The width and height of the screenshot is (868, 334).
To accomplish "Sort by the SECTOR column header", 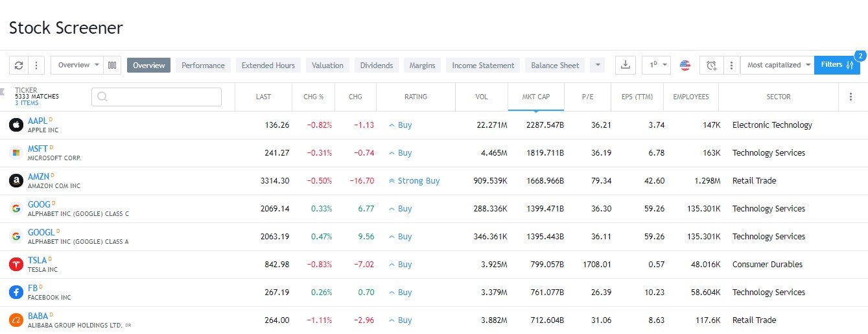I will (779, 97).
